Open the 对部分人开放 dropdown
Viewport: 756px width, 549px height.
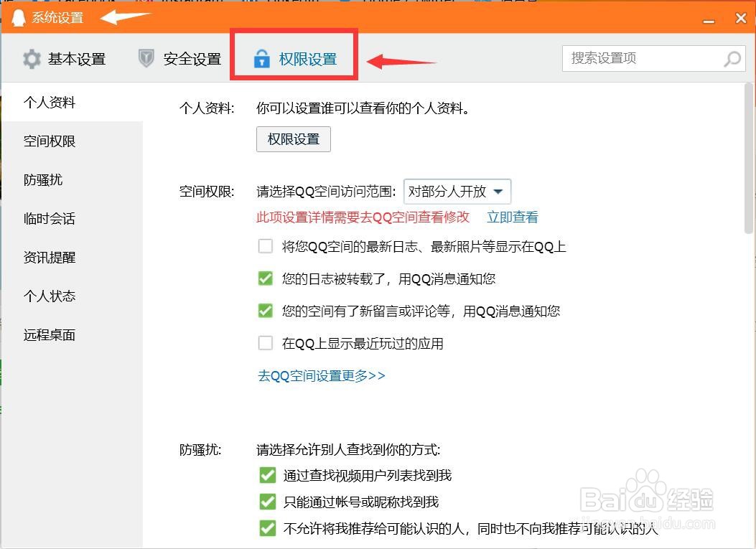[x=457, y=191]
